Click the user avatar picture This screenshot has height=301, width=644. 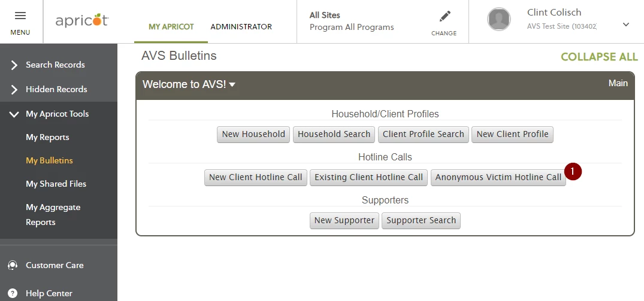tap(498, 19)
